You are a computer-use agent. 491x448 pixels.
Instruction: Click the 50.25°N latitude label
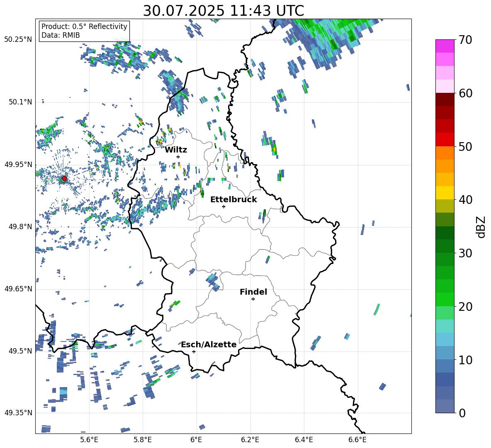point(18,40)
